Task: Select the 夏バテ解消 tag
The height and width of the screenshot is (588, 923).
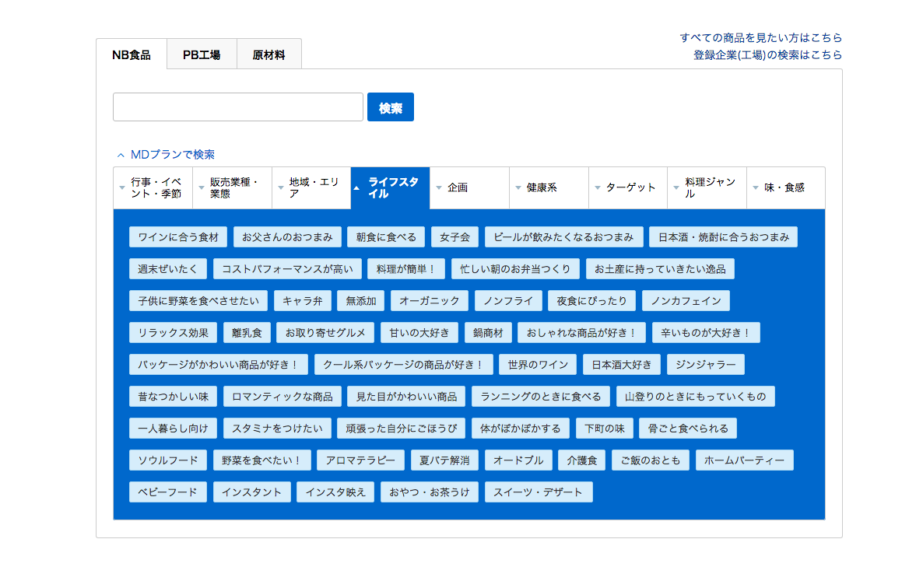Action: pyautogui.click(x=444, y=460)
